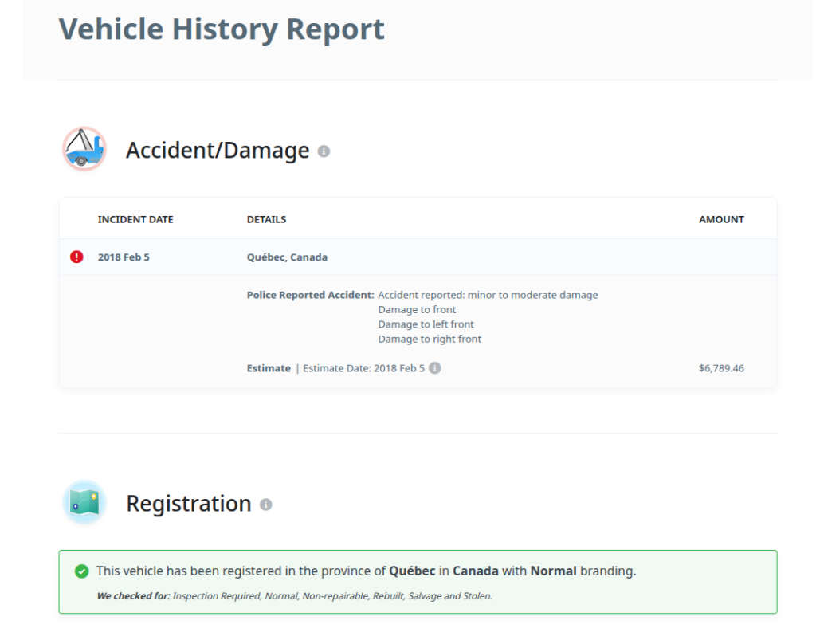The width and height of the screenshot is (816, 644).
Task: Click the Estimate label
Action: [x=269, y=368]
